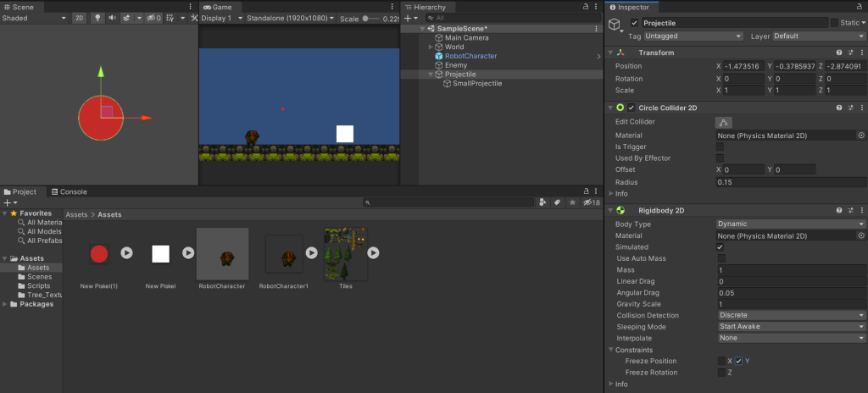Adjust the Game view Scale slider
Viewport: 868px width, 393px height.
[x=368, y=18]
